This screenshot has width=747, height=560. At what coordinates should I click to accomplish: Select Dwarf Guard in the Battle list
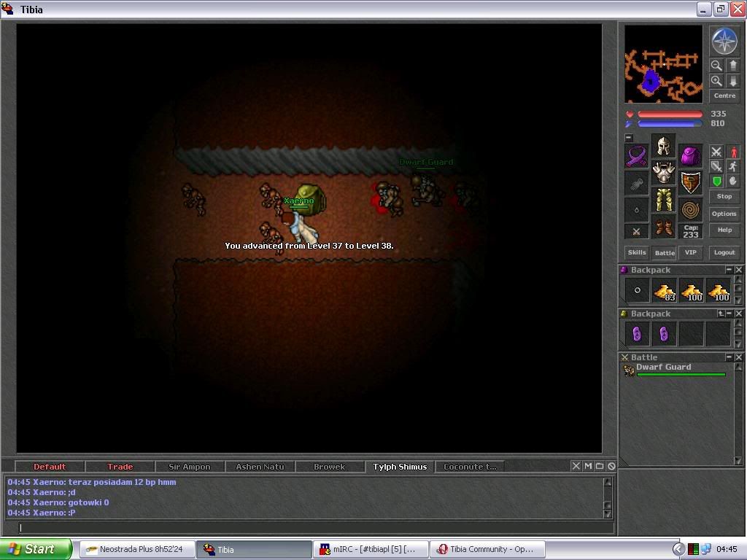(675, 370)
